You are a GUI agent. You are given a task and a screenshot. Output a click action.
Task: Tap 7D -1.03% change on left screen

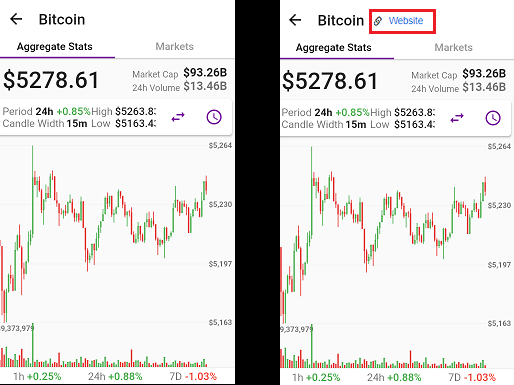point(193,376)
